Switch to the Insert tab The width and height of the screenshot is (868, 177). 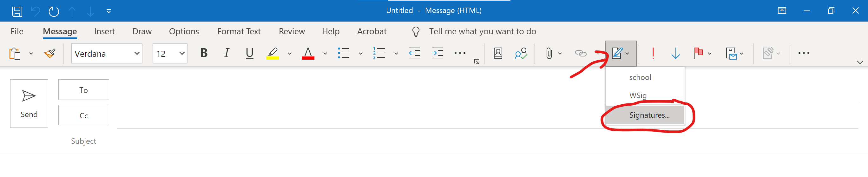coord(104,31)
